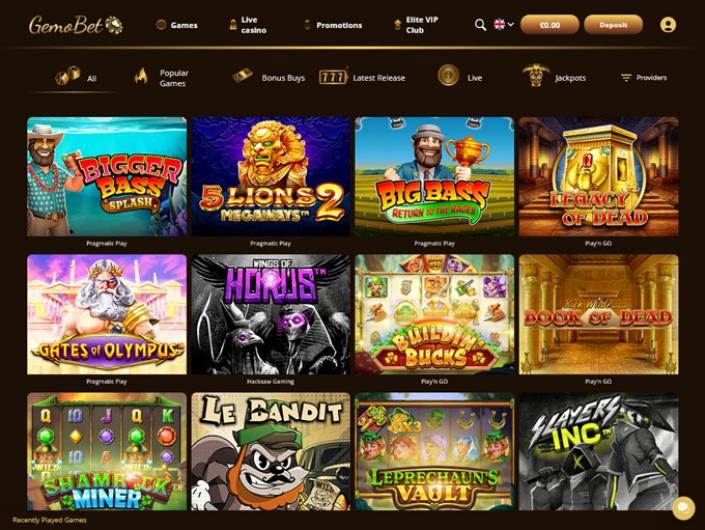The image size is (705, 530).
Task: Select the flame Popular Games icon
Action: (141, 77)
